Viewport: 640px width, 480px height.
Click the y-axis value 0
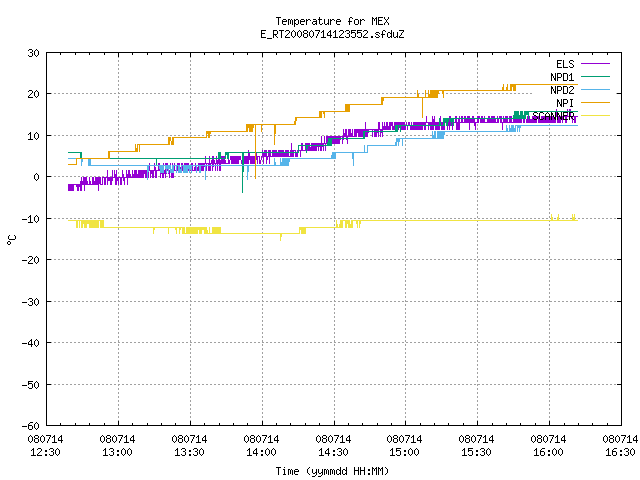coord(37,177)
